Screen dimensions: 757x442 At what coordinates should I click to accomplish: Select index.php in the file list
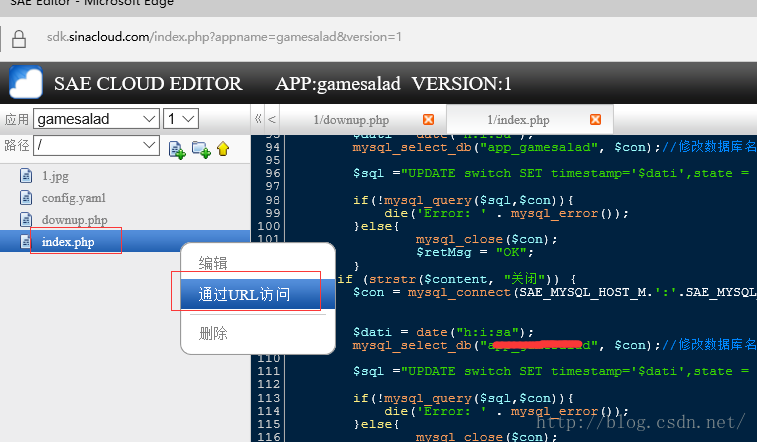point(68,242)
